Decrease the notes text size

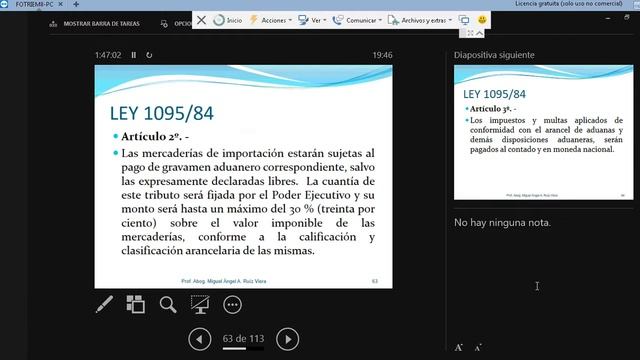[478, 347]
